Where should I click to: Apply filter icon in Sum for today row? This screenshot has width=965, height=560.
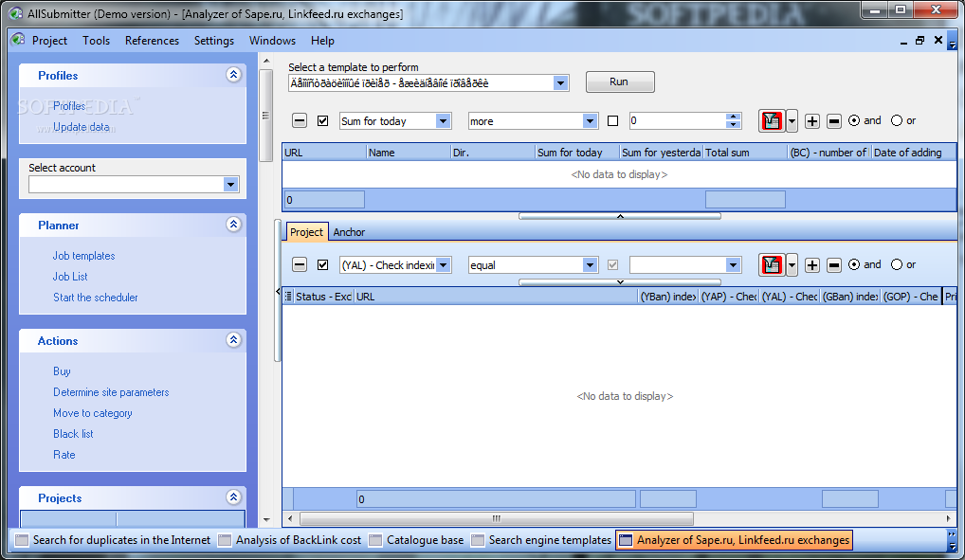(x=771, y=121)
